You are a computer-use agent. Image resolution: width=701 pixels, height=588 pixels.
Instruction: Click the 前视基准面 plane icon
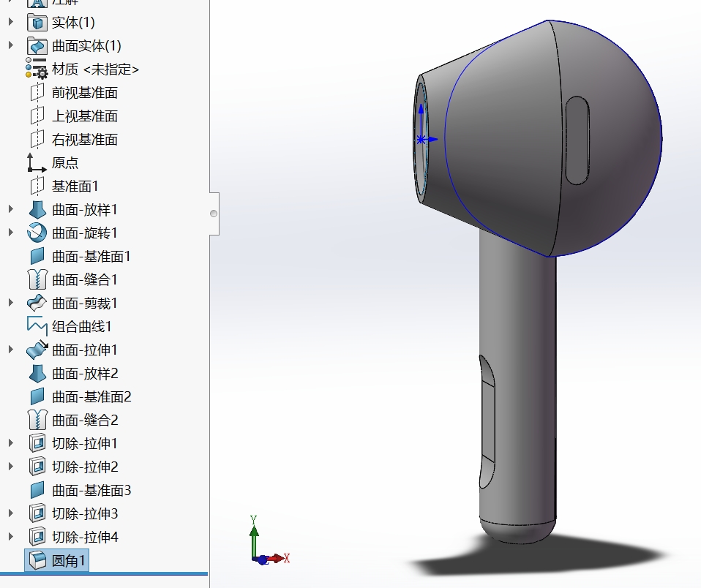(37, 92)
